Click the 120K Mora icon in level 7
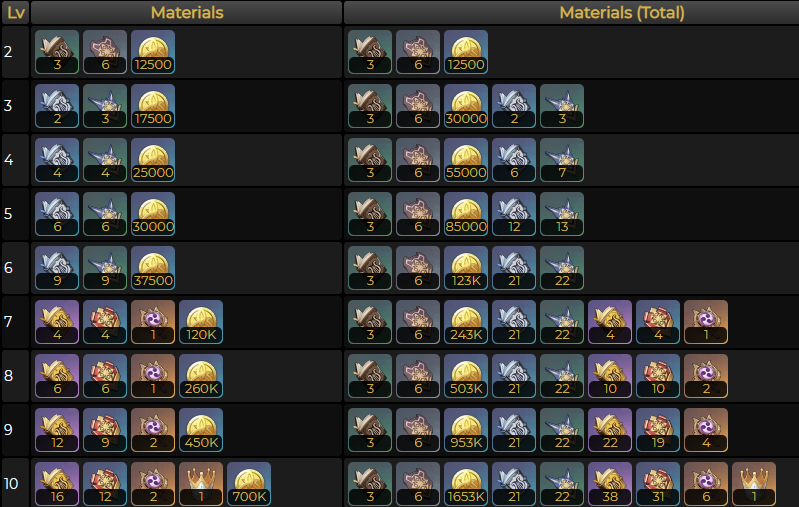Screen dimensions: 799x507 tap(201, 322)
